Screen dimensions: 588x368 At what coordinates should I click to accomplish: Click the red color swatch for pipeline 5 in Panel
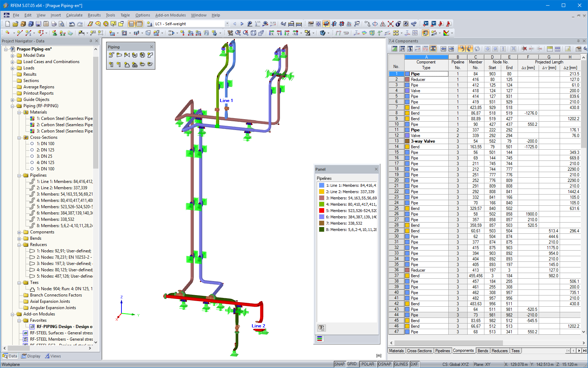tap(322, 210)
